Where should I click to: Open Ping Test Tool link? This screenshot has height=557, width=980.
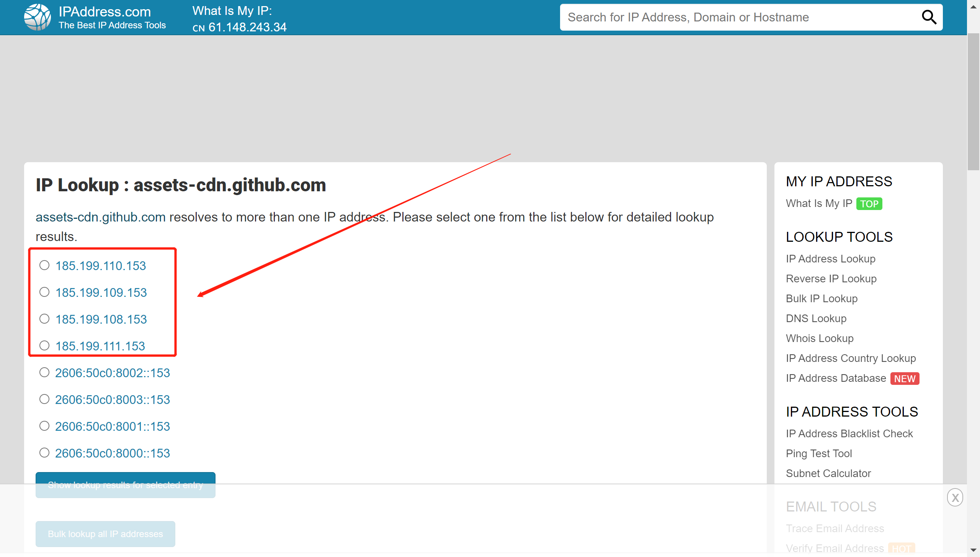(x=819, y=453)
